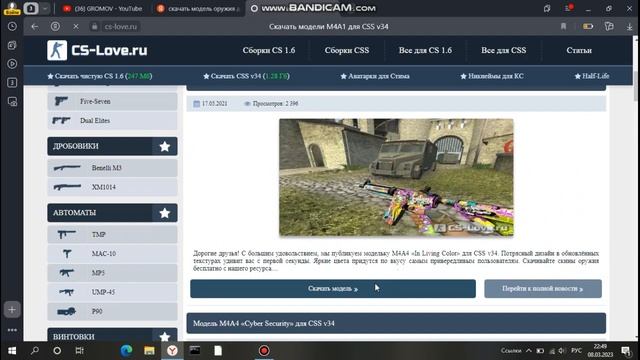Select UMP-45 in the weapons list
640x360 pixels.
112,292
